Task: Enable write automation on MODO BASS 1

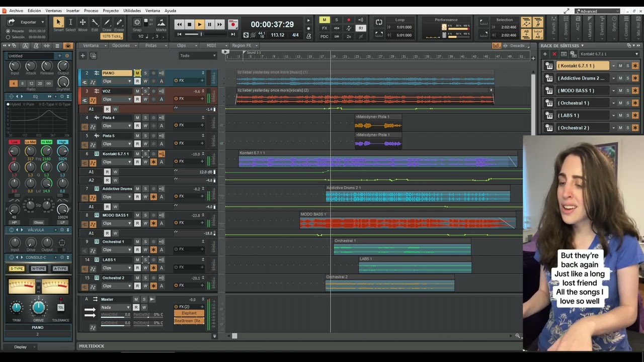Action: pyautogui.click(x=145, y=223)
